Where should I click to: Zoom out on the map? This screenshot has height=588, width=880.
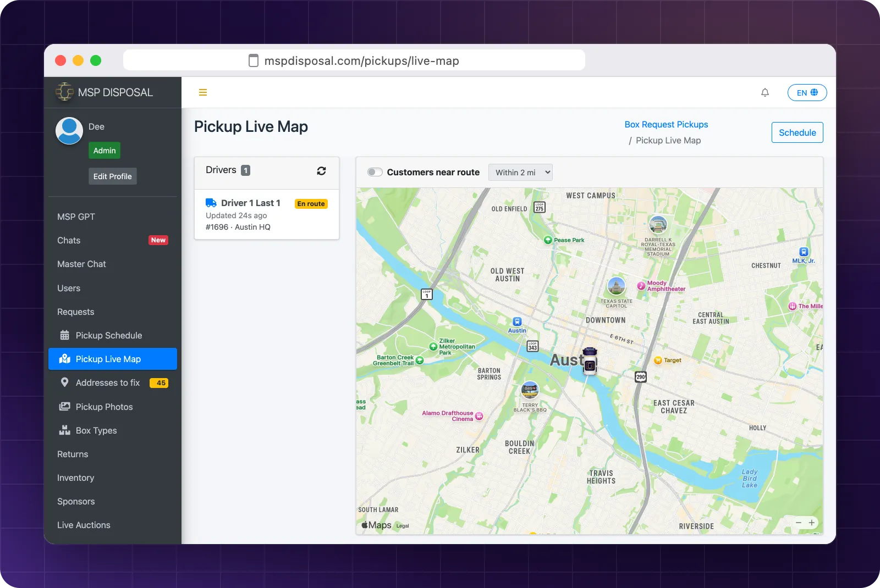[x=799, y=523]
